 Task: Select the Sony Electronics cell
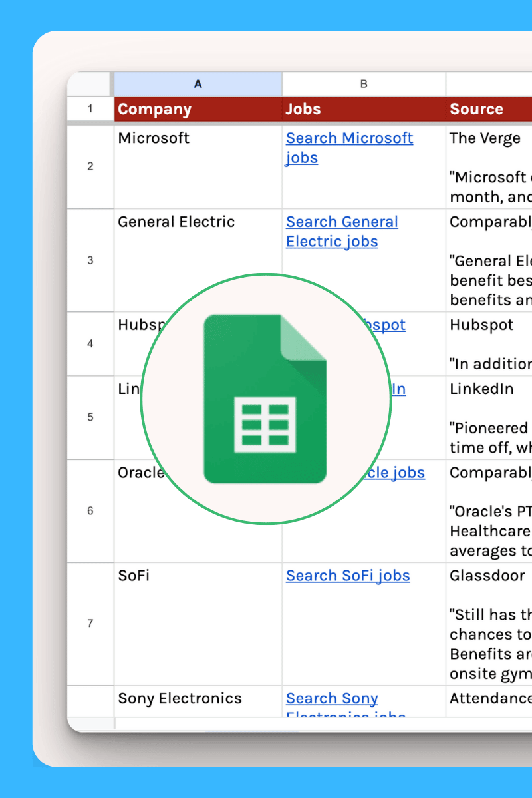coord(198,701)
